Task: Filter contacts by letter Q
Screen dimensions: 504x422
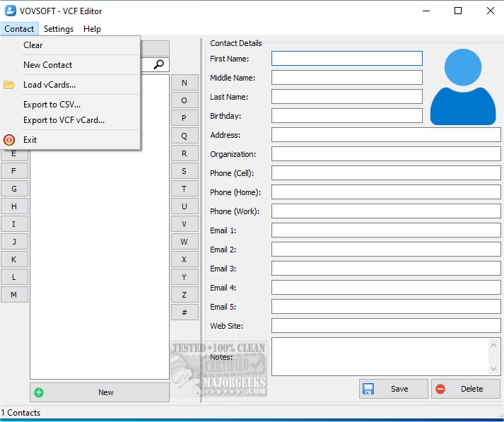Action: [x=184, y=136]
